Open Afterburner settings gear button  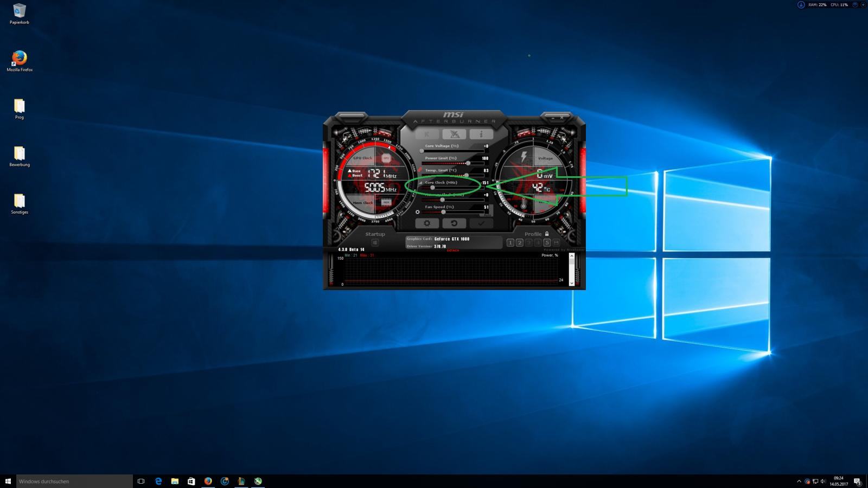tap(427, 223)
